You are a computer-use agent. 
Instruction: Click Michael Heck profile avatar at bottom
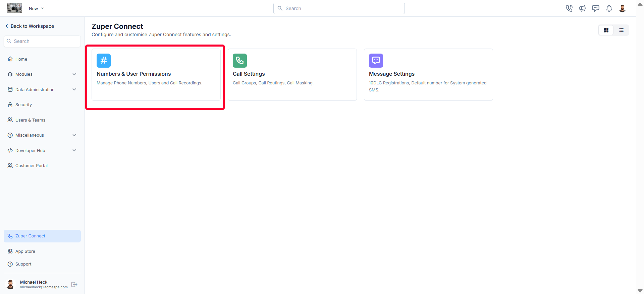coord(11,285)
